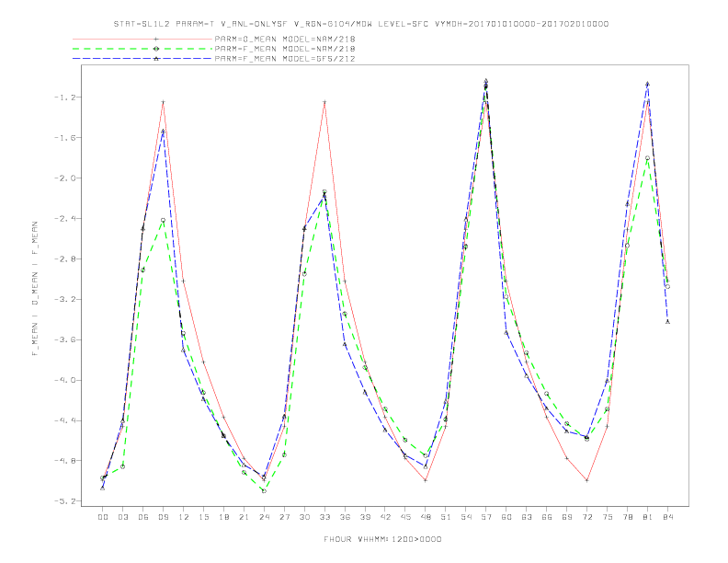Click green NAM circle point at hour 24

click(264, 491)
